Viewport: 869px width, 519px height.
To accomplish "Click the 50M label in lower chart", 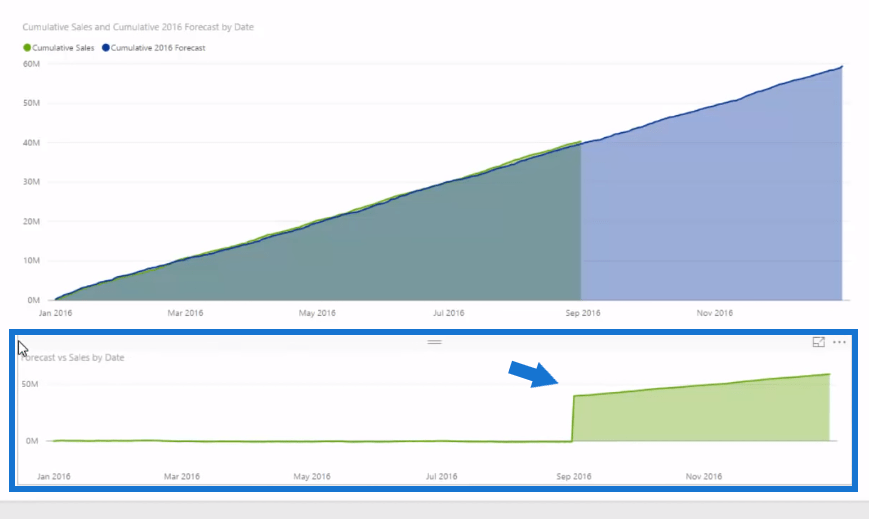I will pos(29,384).
